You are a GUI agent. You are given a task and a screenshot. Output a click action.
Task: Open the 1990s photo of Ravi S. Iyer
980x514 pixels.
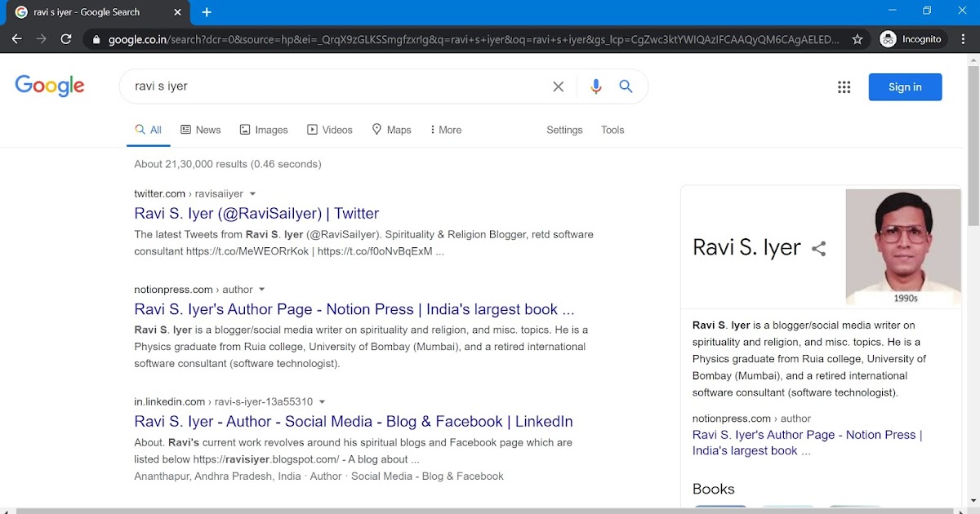click(903, 245)
